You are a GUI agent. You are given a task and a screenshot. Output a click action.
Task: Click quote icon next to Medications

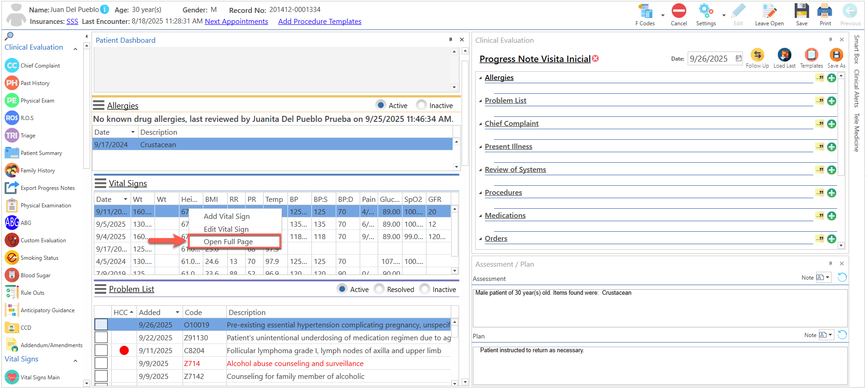click(820, 216)
